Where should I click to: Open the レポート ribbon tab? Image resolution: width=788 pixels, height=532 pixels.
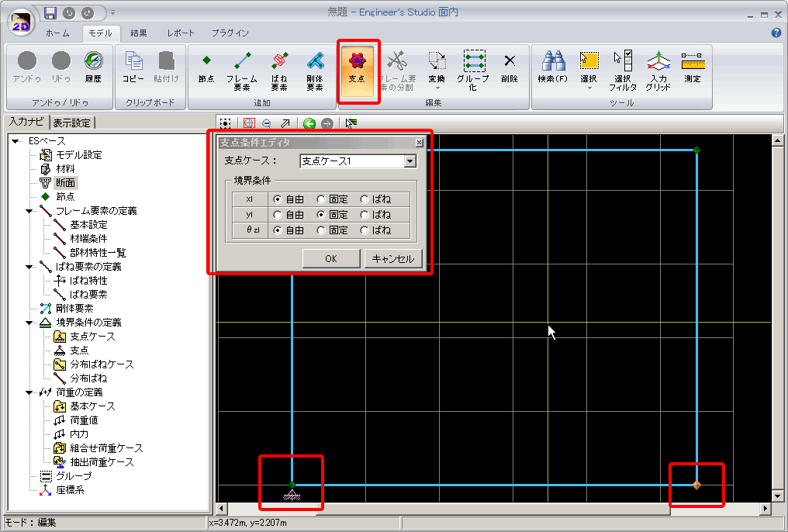[x=181, y=33]
